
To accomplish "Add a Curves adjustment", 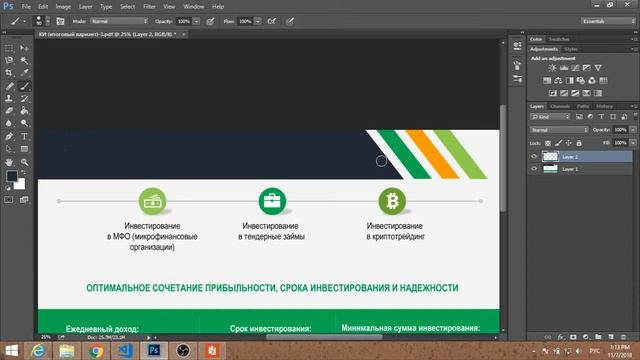I will [575, 68].
